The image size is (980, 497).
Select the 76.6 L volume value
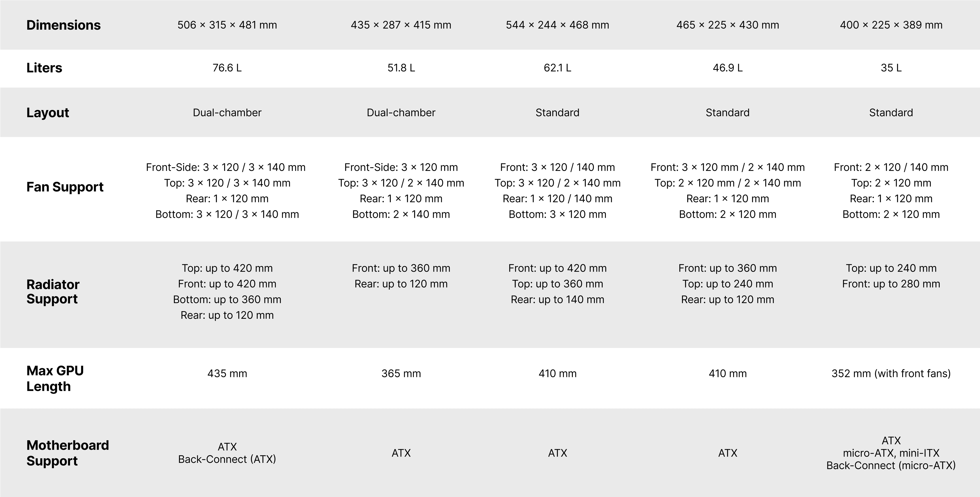point(227,68)
